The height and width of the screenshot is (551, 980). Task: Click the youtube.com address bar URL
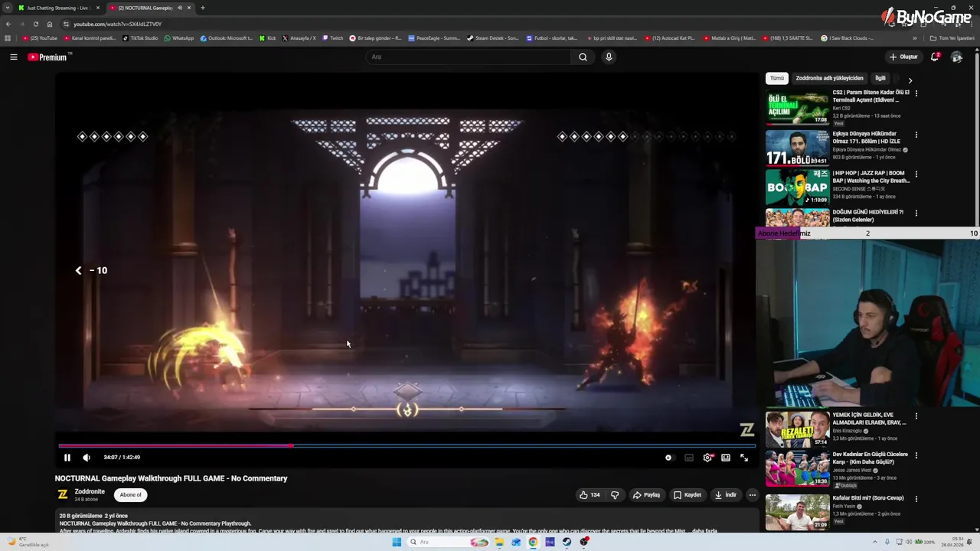117,24
